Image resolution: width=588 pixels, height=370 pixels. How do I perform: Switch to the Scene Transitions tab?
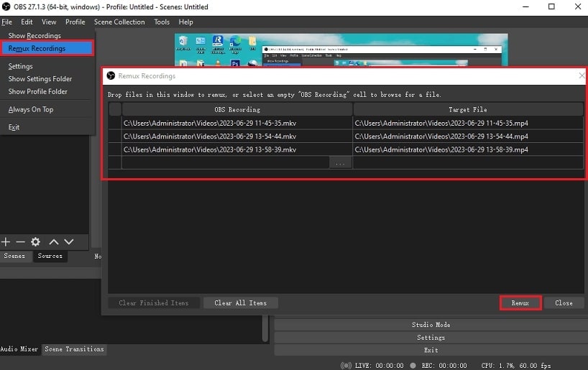tap(74, 349)
